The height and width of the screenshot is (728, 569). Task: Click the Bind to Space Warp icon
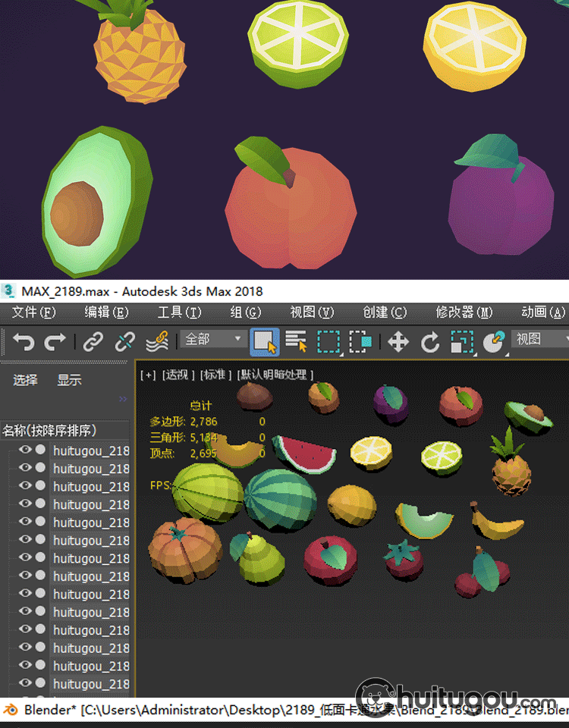click(157, 341)
